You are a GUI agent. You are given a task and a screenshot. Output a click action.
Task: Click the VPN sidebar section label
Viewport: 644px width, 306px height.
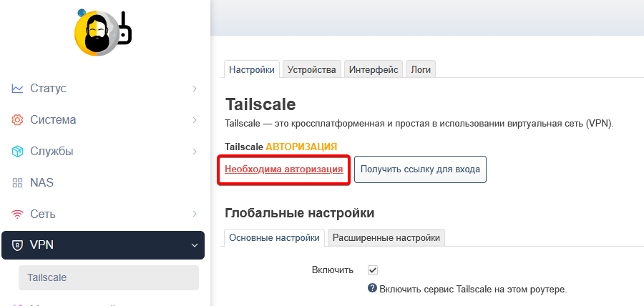[42, 245]
